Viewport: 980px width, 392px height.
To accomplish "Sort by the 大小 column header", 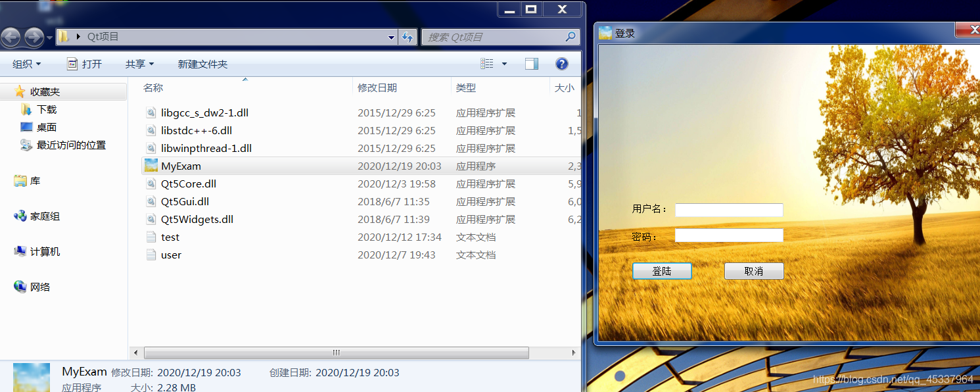I will (565, 87).
